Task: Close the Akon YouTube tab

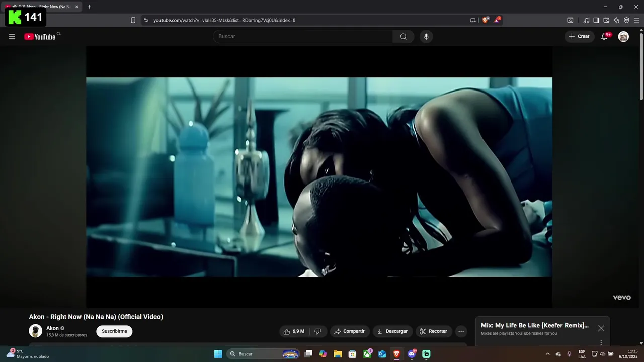Action: point(77,7)
